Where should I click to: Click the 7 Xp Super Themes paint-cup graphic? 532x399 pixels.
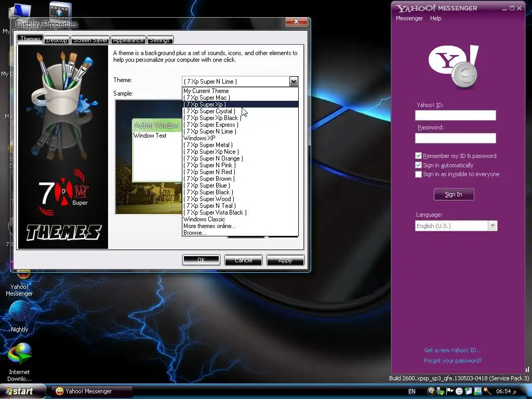(x=63, y=147)
